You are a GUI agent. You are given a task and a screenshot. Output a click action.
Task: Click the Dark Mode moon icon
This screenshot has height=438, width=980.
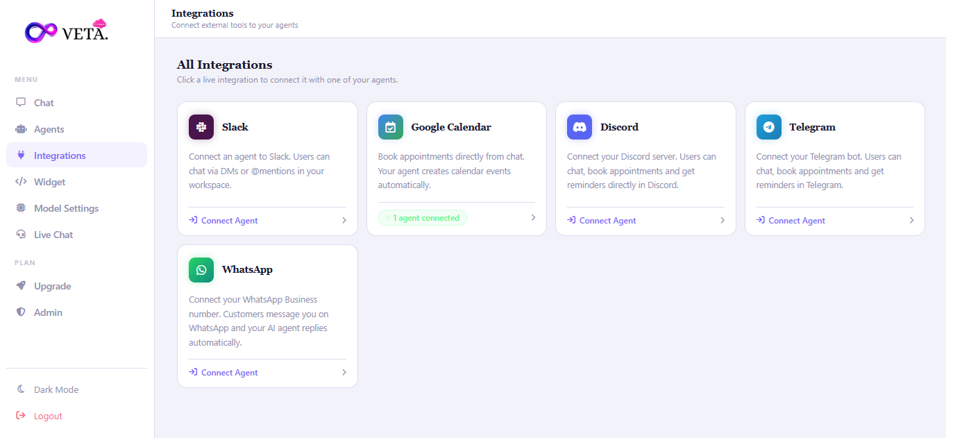21,389
